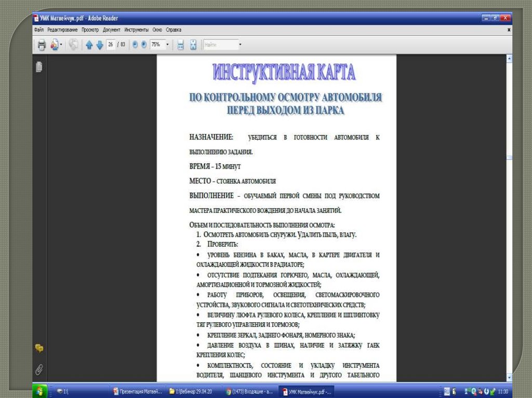This screenshot has width=532, height=398.
Task: Click the current page number field
Action: (x=111, y=45)
